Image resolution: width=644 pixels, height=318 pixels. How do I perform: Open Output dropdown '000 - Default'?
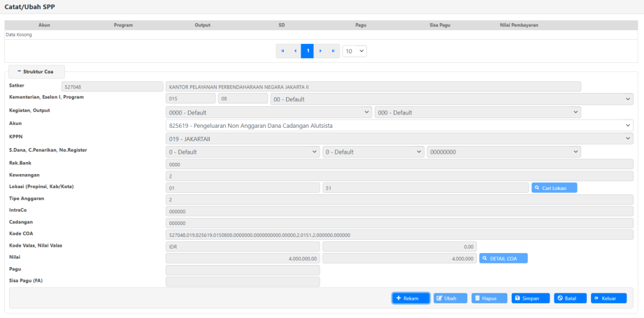478,113
